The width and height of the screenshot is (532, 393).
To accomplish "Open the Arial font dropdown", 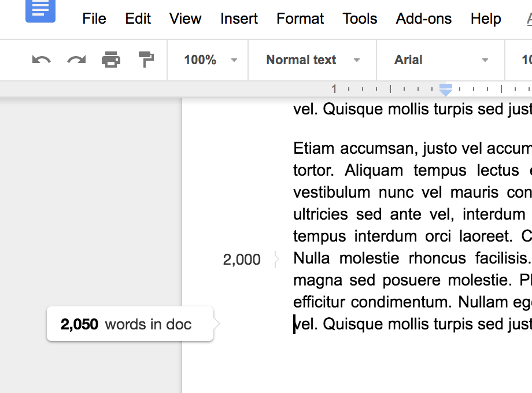I will [x=441, y=60].
